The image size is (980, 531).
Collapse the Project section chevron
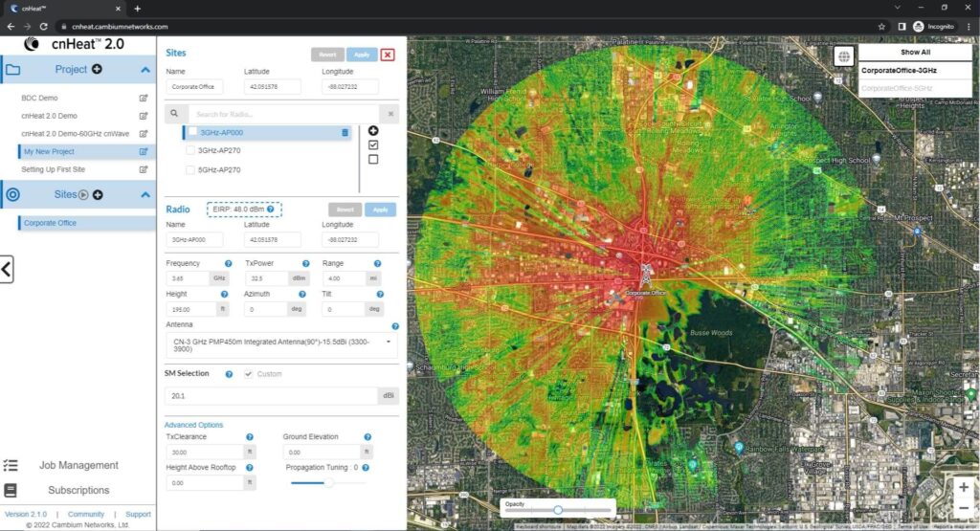pyautogui.click(x=145, y=69)
